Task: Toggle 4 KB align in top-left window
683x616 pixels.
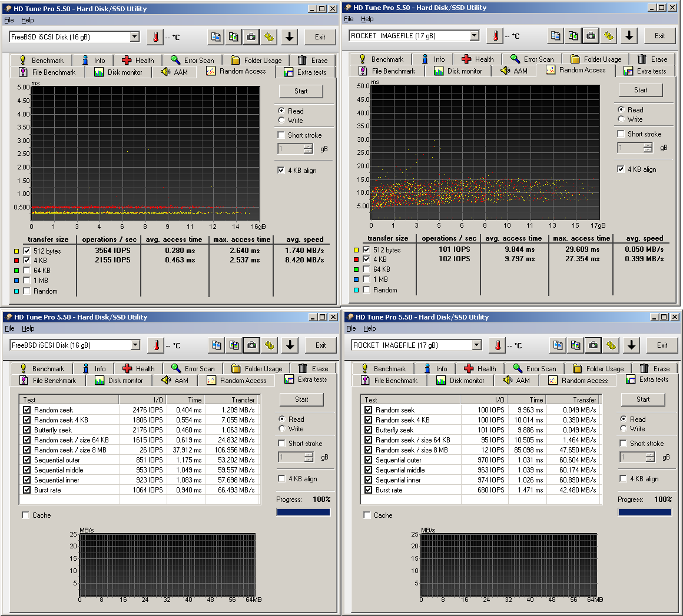Action: click(x=281, y=170)
